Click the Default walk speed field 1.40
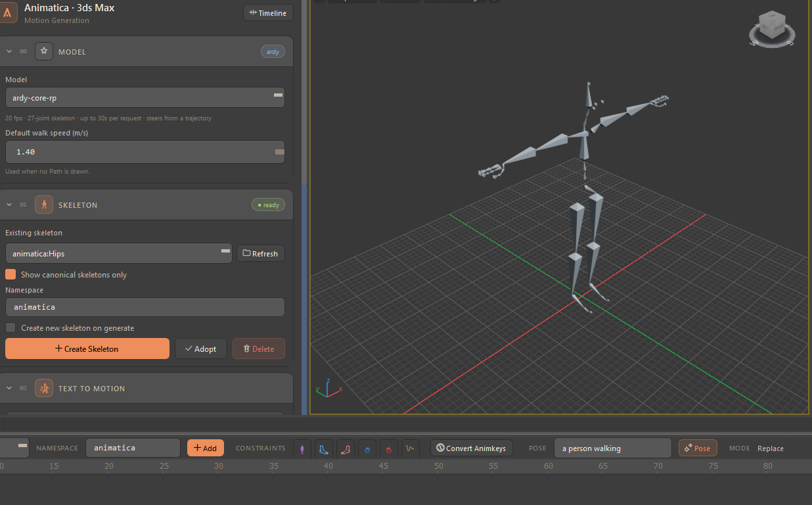The width and height of the screenshot is (812, 505). pyautogui.click(x=145, y=151)
